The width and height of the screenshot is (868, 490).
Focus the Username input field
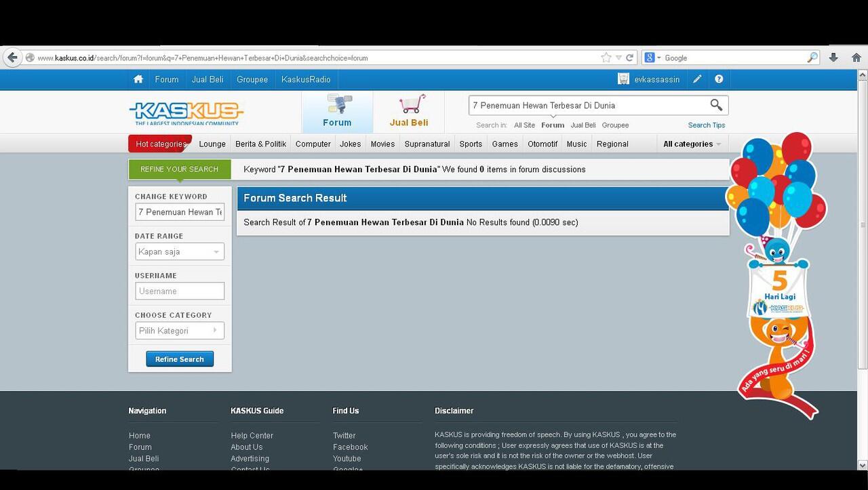(x=180, y=291)
